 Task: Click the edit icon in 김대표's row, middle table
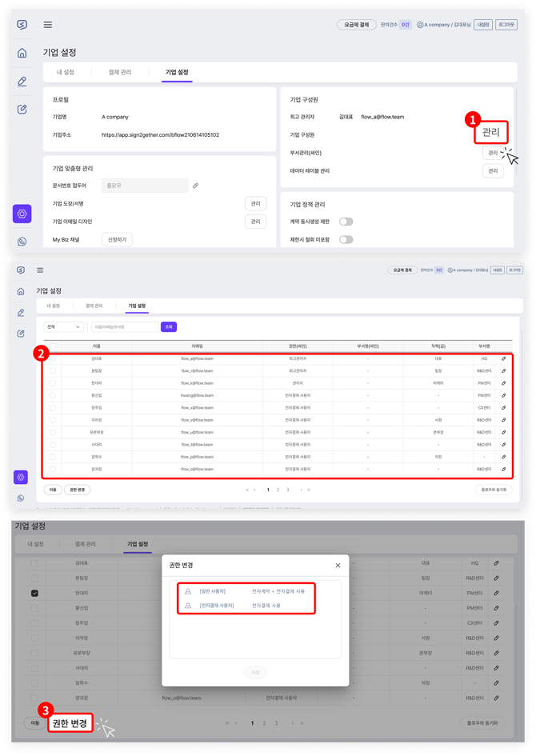(x=503, y=358)
